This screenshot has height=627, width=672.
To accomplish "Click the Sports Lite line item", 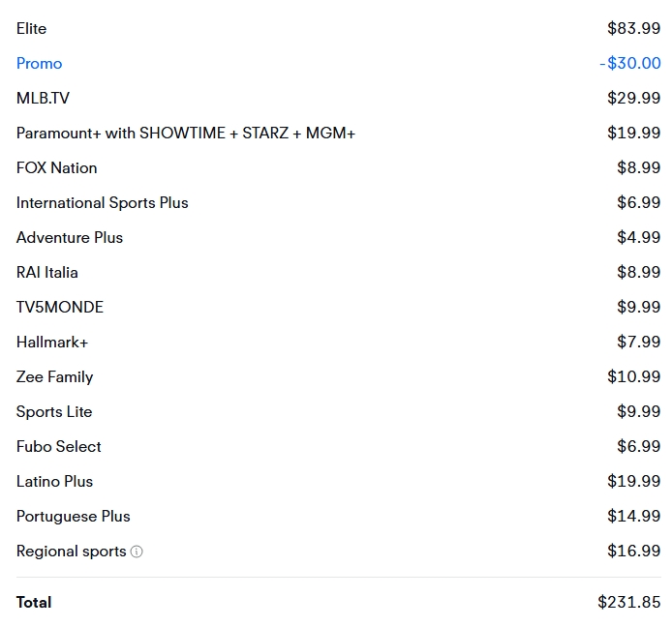I will (x=54, y=412).
